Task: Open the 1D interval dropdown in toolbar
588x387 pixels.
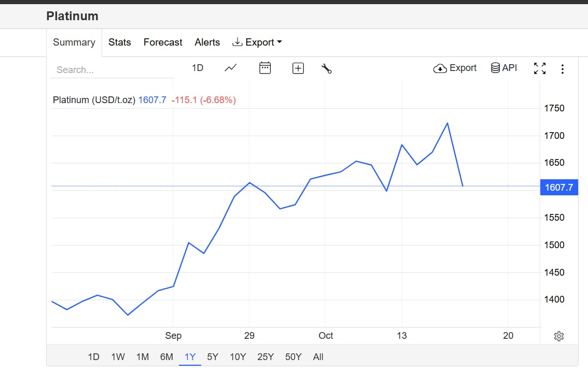Action: pyautogui.click(x=198, y=68)
